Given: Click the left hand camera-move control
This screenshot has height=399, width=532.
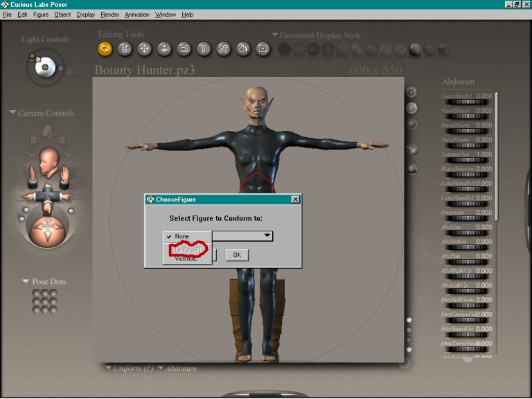Looking at the screenshot, I should 33,177.
